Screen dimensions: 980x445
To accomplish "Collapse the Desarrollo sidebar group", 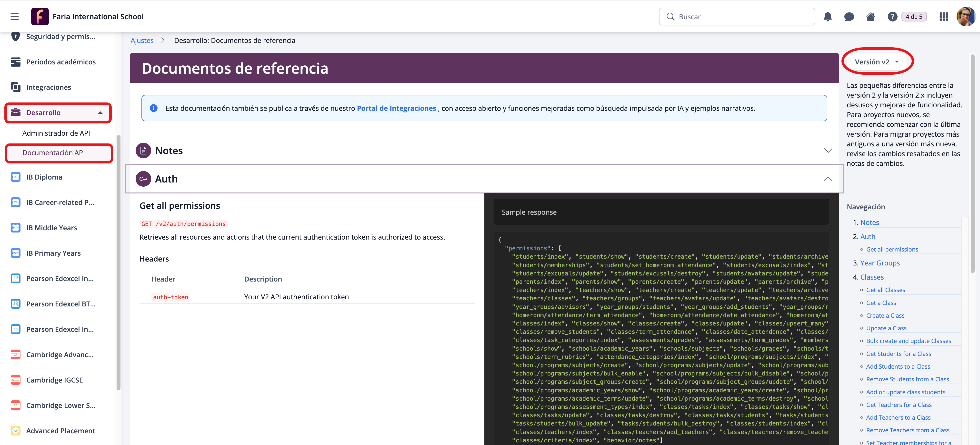I will [100, 113].
